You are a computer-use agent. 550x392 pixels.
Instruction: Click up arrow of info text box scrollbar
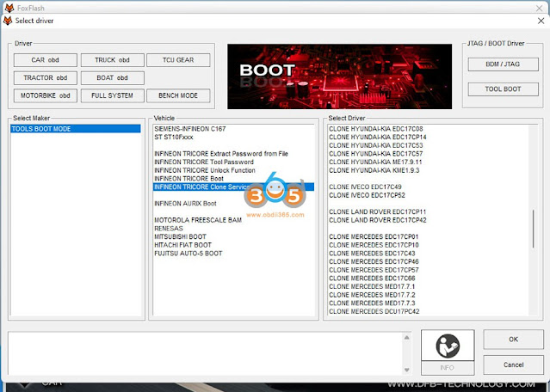[x=406, y=337]
